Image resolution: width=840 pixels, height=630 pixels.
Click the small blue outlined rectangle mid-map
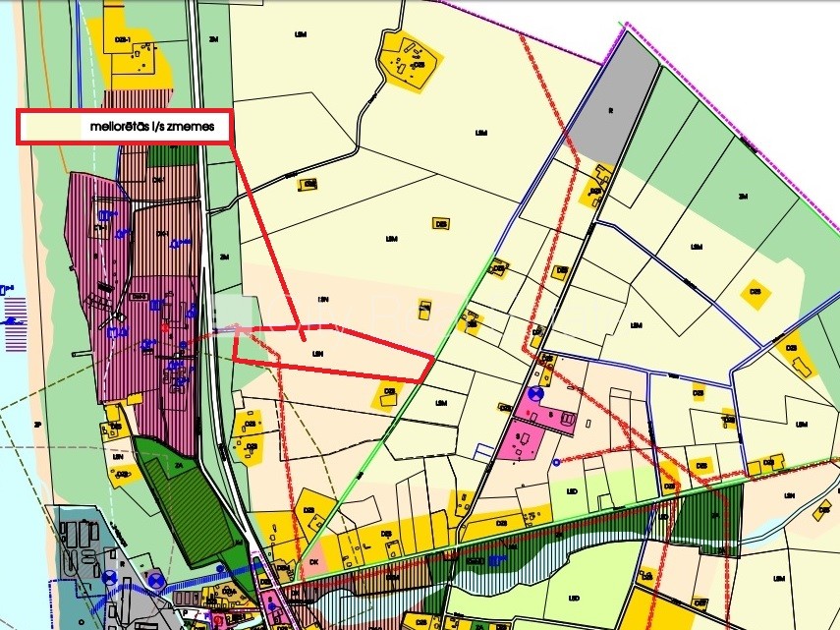[482, 451]
